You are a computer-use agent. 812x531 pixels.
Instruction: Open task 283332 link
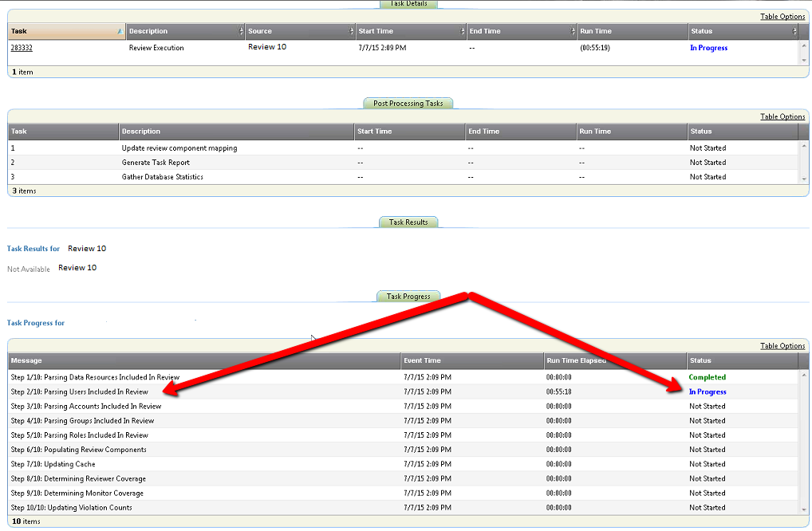point(22,48)
